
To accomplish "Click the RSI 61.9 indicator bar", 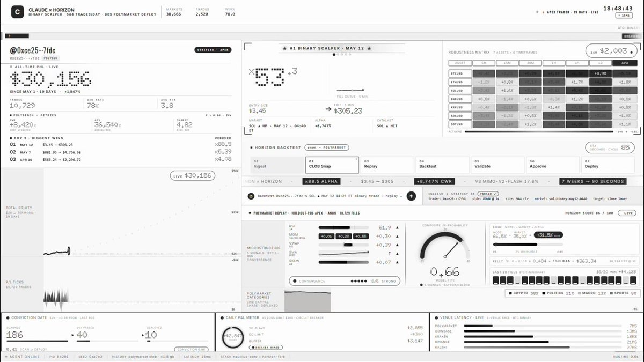I will pyautogui.click(x=344, y=228).
